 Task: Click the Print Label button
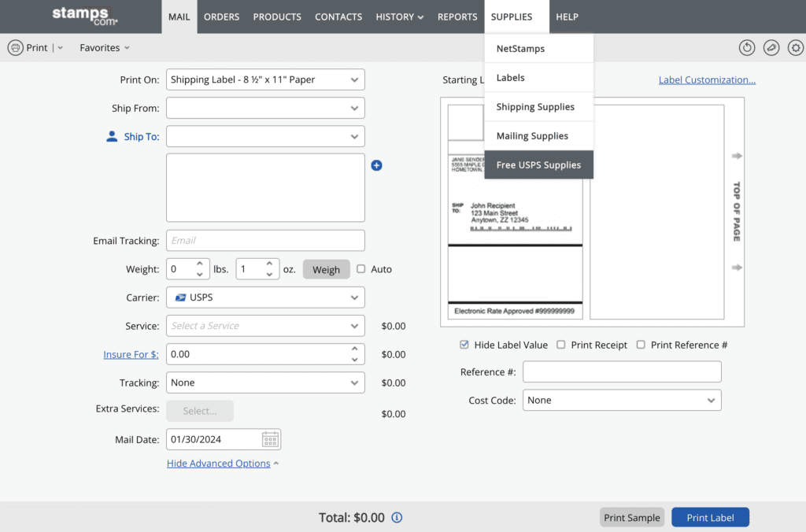[710, 517]
